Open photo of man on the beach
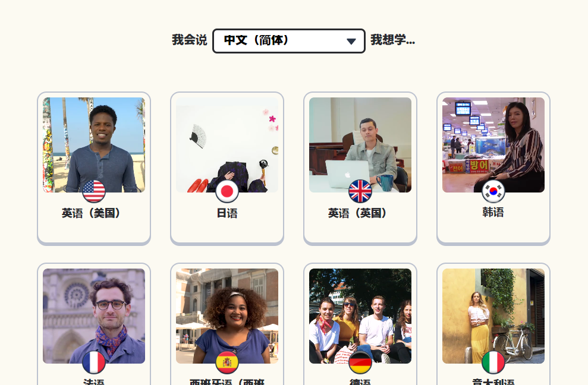Image resolution: width=588 pixels, height=385 pixels. coord(94,145)
